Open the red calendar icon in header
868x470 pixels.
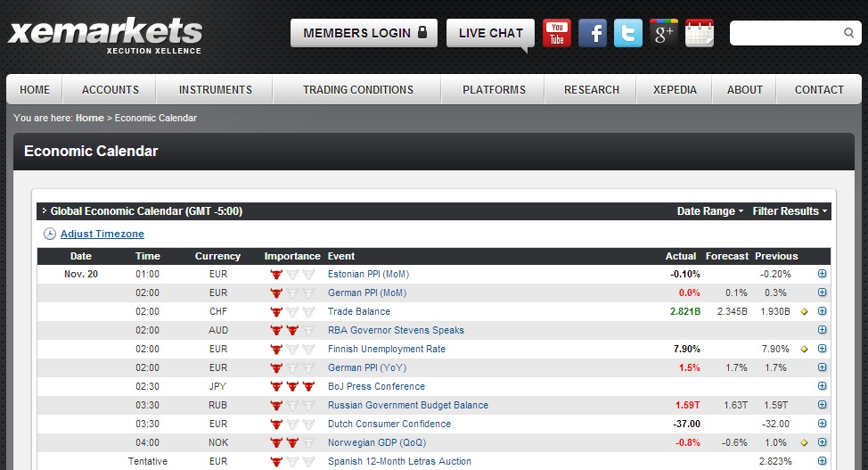[700, 33]
